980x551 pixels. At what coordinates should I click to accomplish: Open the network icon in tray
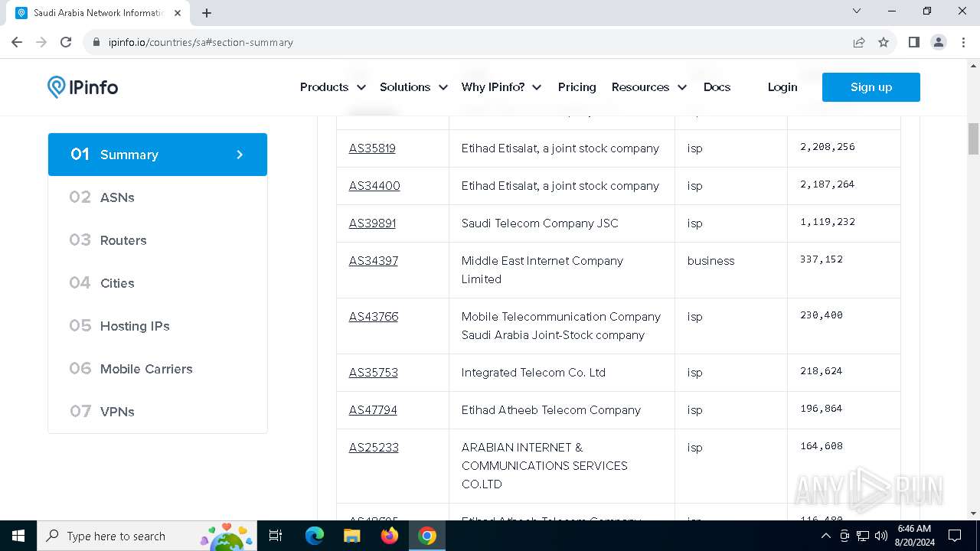[x=863, y=536]
